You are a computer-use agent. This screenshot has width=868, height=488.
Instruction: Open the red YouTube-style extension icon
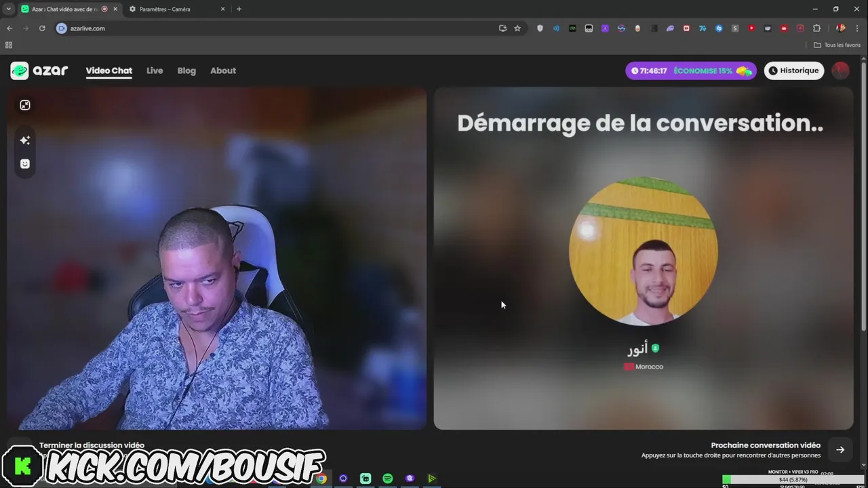[751, 28]
